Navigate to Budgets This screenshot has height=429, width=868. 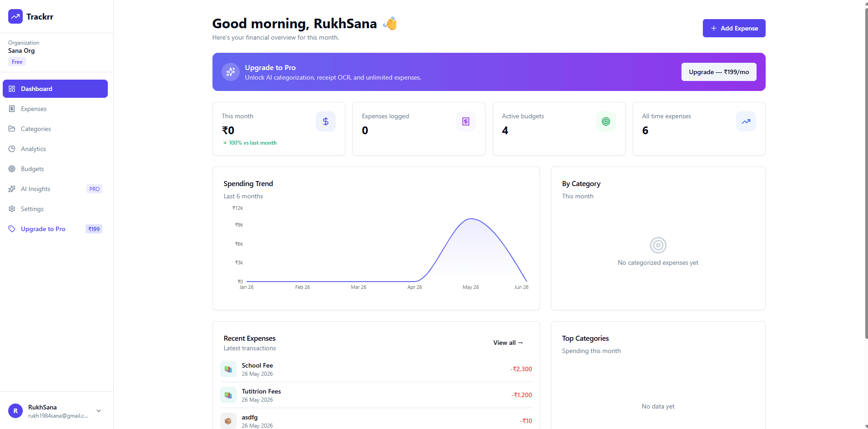click(x=55, y=169)
